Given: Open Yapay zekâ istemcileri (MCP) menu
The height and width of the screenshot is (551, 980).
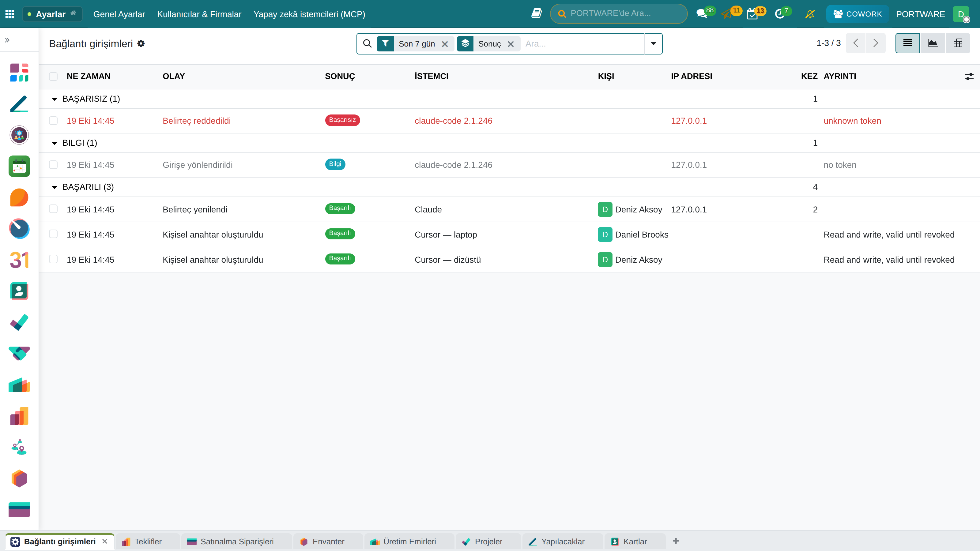Looking at the screenshot, I should point(309,14).
